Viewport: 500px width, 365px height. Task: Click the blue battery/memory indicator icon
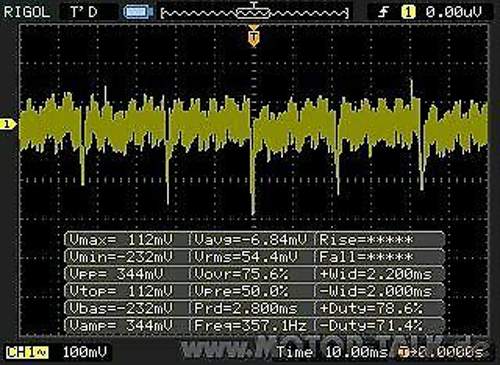point(138,12)
